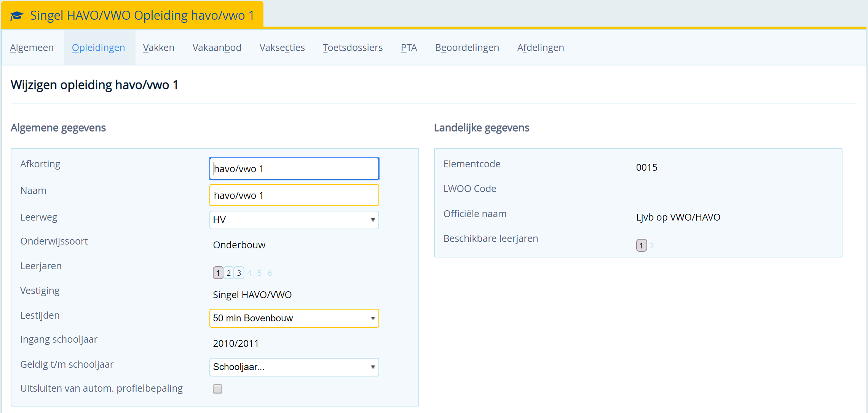This screenshot has width=868, height=413.
Task: Click the Officiële naam value Ljvb op VWO/HAVO
Action: [678, 217]
